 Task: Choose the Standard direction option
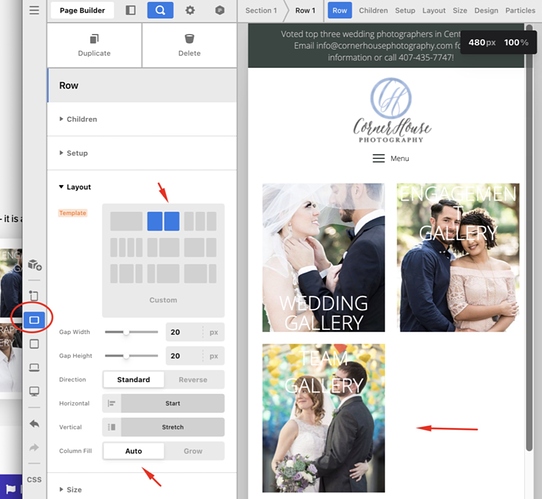click(133, 379)
